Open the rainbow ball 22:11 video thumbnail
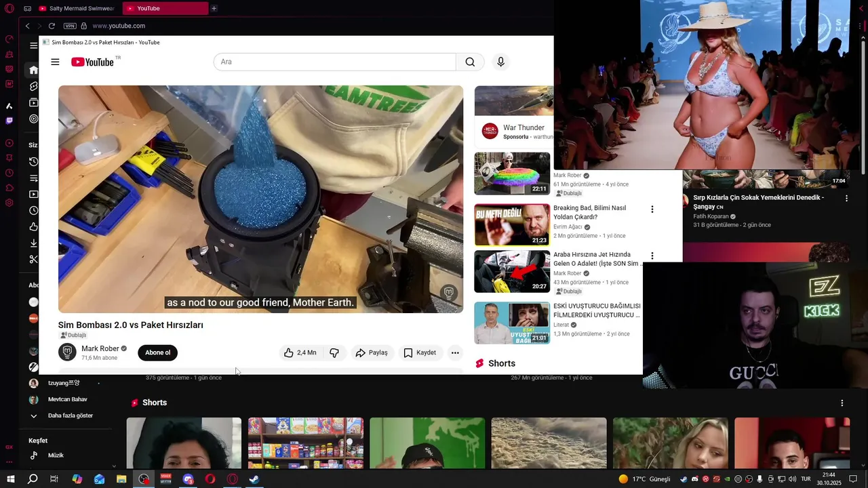 pyautogui.click(x=512, y=174)
